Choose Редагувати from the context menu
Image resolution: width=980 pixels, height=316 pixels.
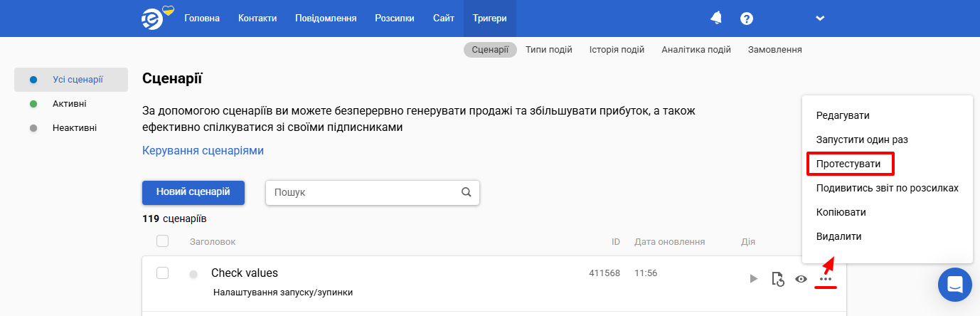(x=843, y=115)
